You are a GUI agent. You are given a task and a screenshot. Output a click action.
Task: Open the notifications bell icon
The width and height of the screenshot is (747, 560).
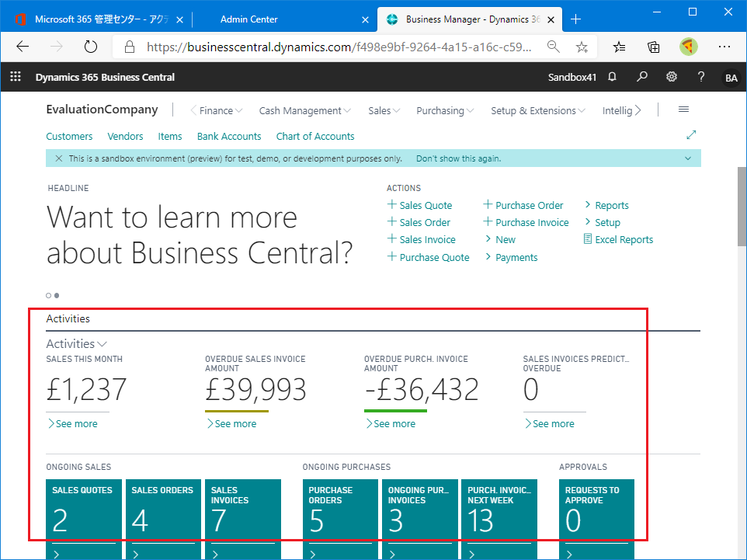click(612, 77)
